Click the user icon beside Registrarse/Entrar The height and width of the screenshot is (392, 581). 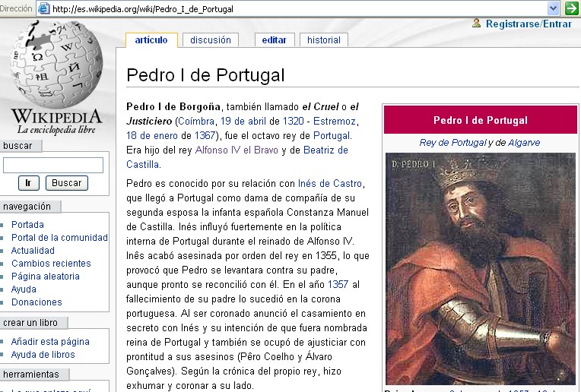[477, 23]
